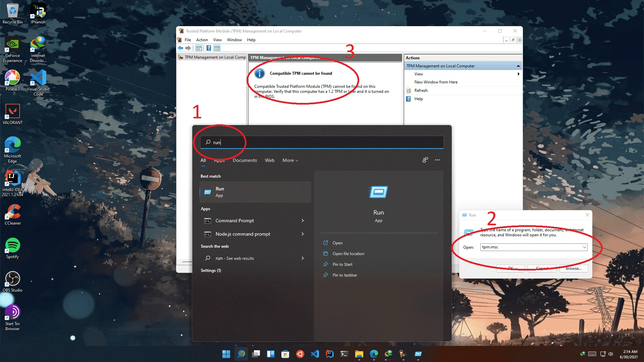Open IntelliJ IDEA desktop shortcut
Viewport: 644px width, 362px height.
coord(13,183)
